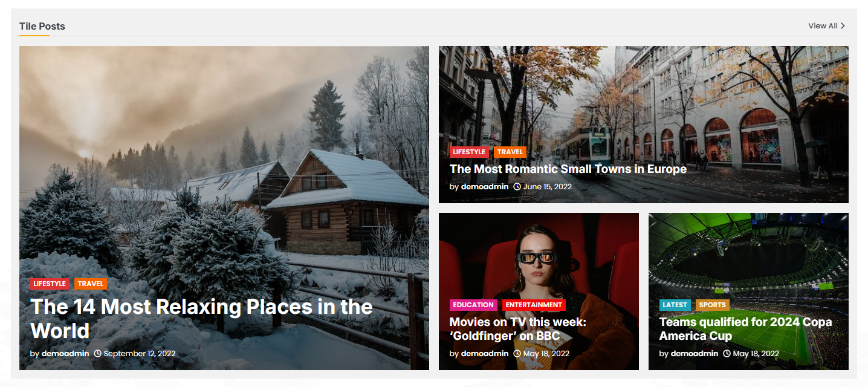This screenshot has height=387, width=868.
Task: Click the Sports category tag
Action: click(x=713, y=305)
